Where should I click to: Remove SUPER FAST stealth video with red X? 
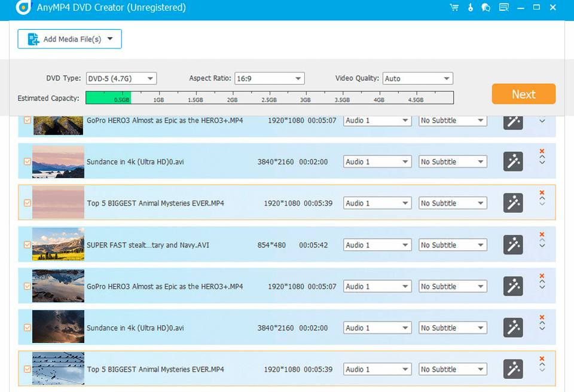(x=542, y=234)
